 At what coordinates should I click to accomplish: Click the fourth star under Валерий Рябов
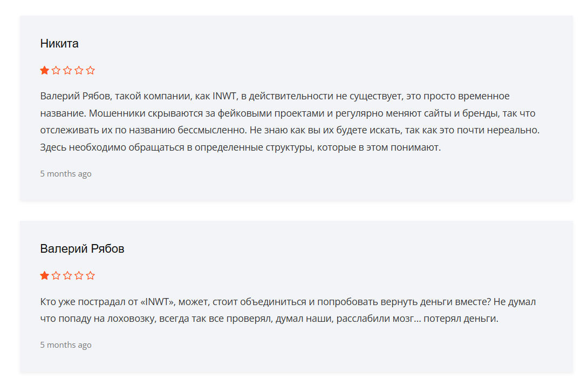(x=79, y=275)
